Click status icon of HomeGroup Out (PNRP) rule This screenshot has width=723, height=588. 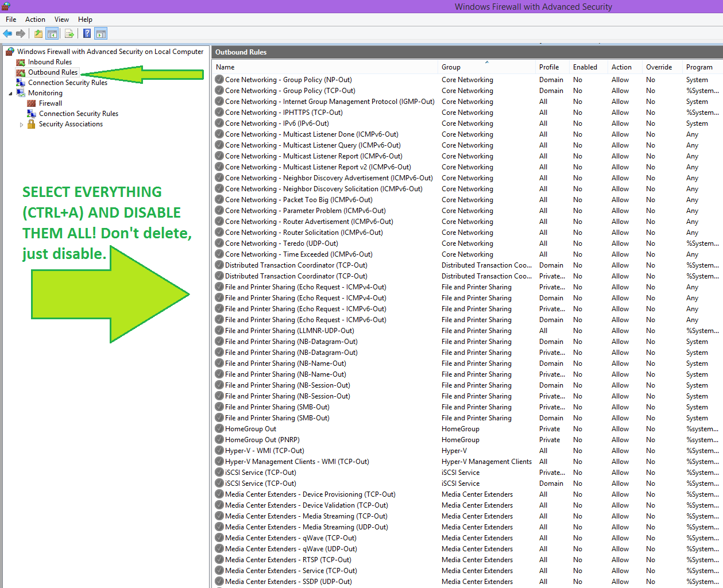[x=219, y=440]
